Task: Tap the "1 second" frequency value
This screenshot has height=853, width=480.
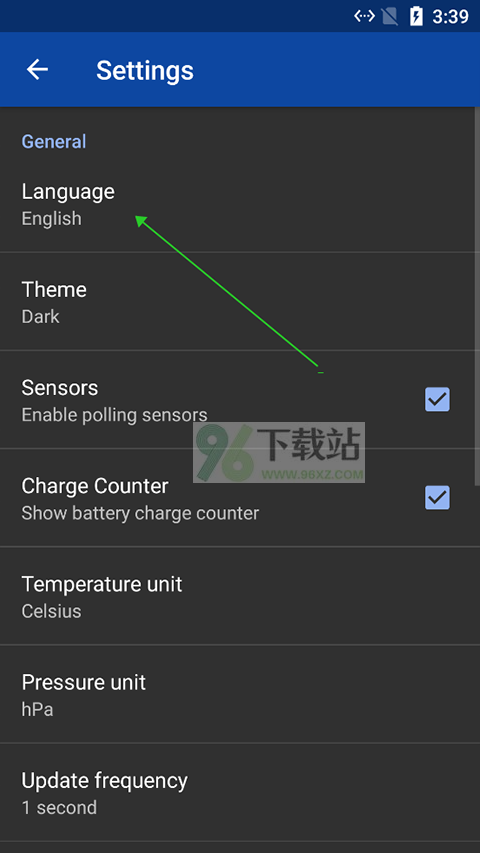Action: [59, 807]
